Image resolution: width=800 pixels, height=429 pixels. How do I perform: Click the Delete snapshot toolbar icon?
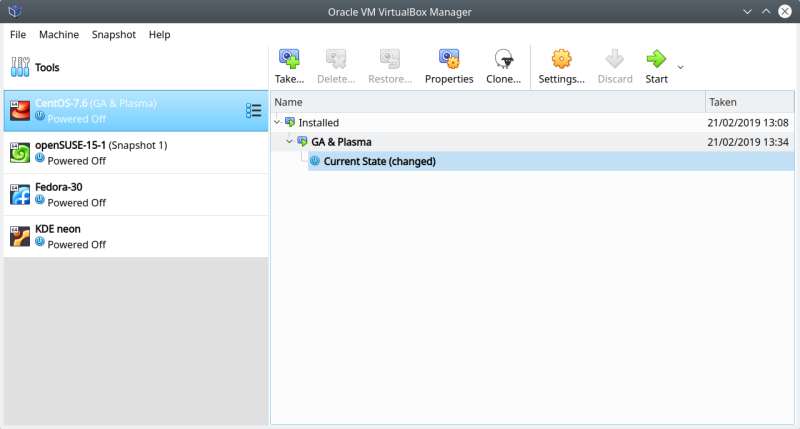click(x=336, y=59)
